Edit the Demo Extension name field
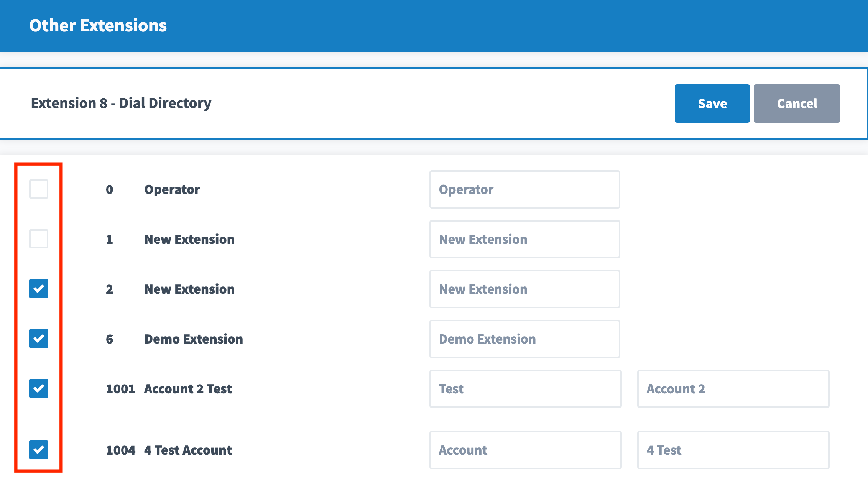This screenshot has height=480, width=868. (525, 339)
